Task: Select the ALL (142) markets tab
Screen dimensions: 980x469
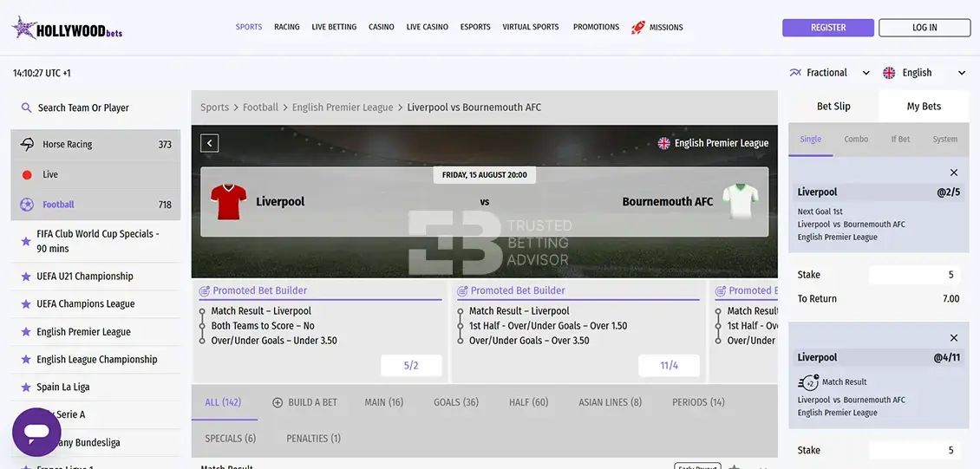Action: pos(223,403)
